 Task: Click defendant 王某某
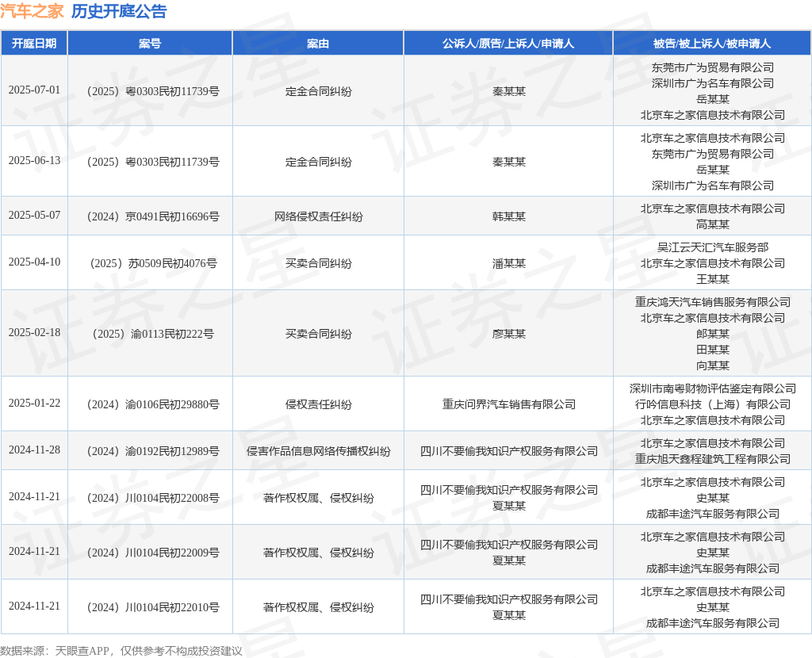coord(713,279)
